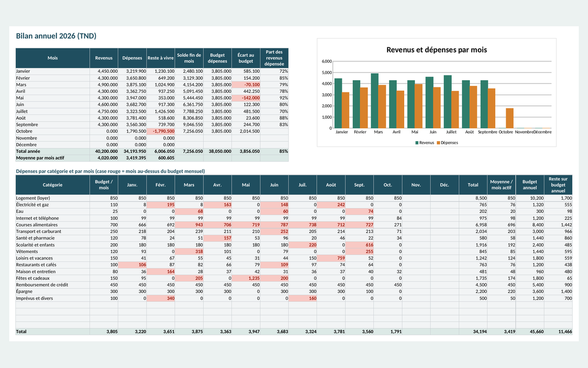Select the "Janvier" row label in summary table
The height and width of the screenshot is (368, 588).
[x=52, y=71]
